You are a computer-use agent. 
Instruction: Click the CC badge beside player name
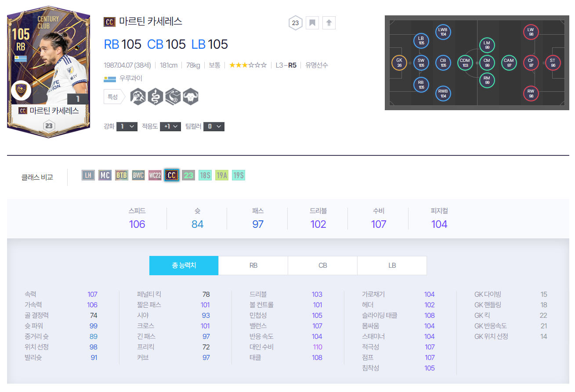[x=109, y=22]
